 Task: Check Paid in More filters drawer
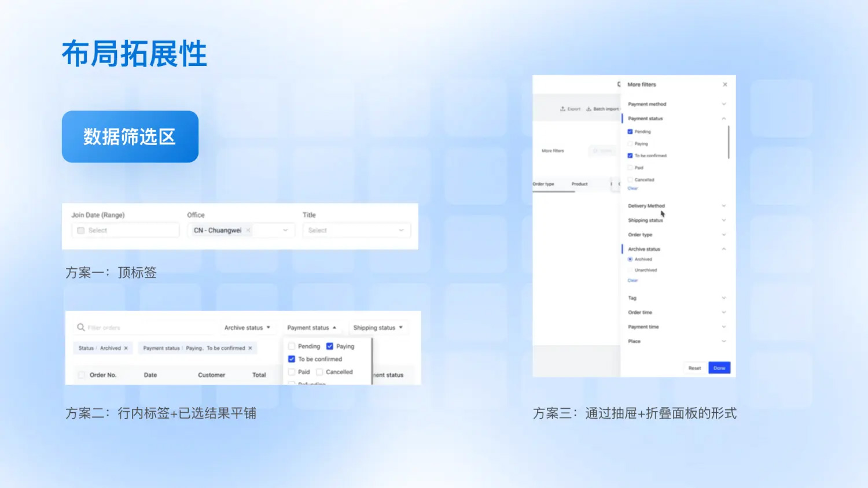point(630,168)
